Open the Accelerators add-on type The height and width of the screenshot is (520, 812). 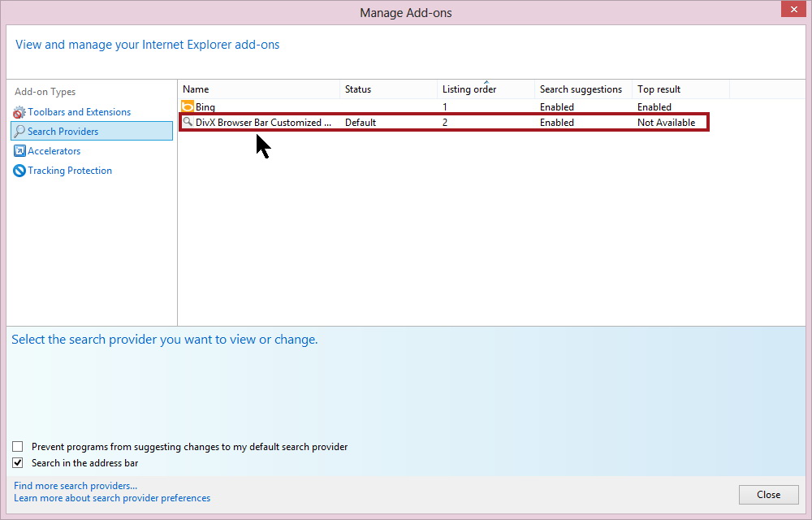[54, 150]
